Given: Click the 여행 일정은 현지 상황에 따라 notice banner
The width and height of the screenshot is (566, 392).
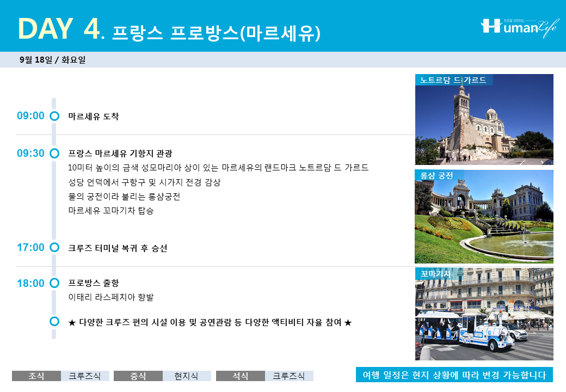Looking at the screenshot, I should [454, 375].
